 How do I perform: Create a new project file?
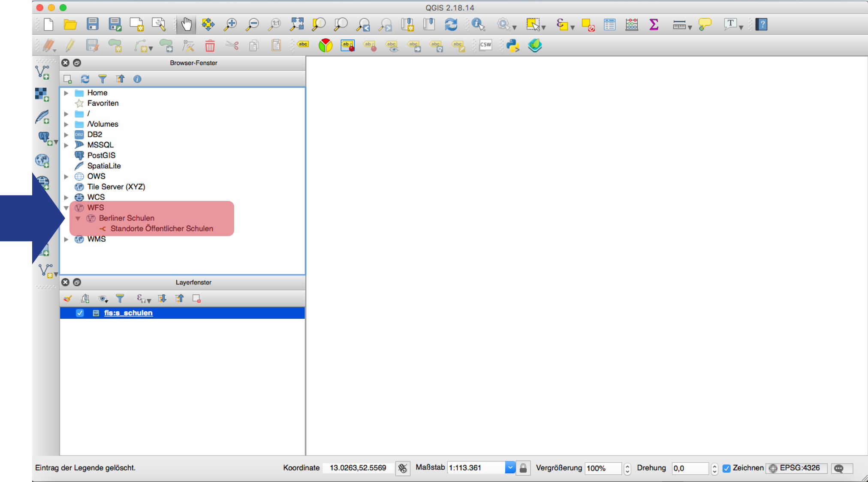click(48, 24)
